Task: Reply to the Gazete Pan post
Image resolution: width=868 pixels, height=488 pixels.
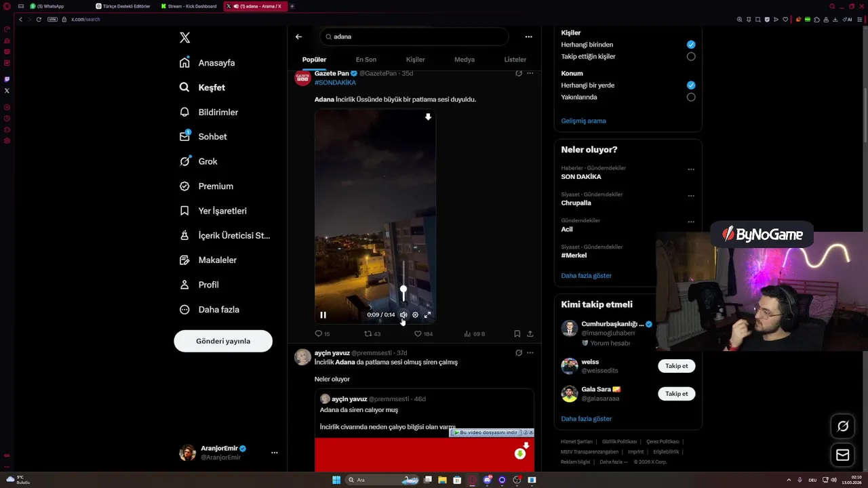Action: tap(322, 333)
